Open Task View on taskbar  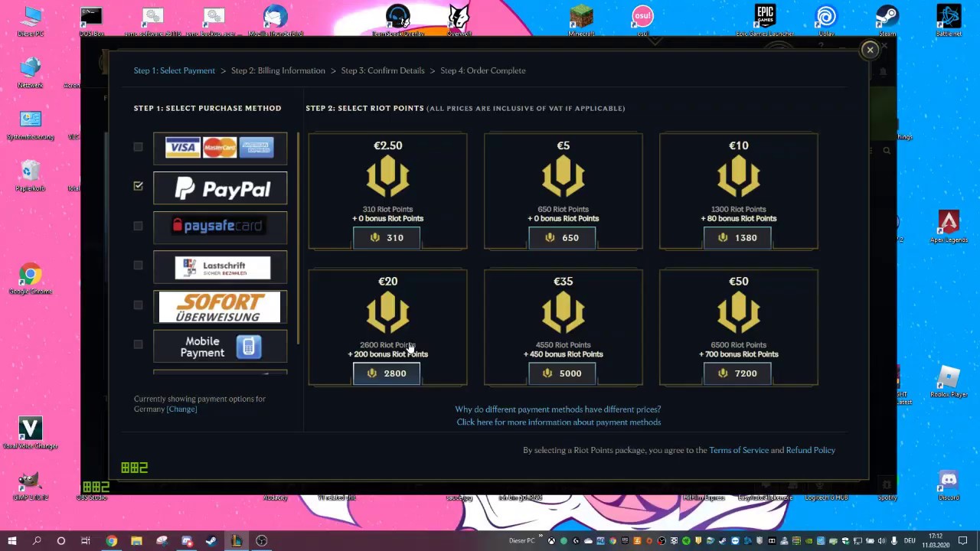[86, 541]
